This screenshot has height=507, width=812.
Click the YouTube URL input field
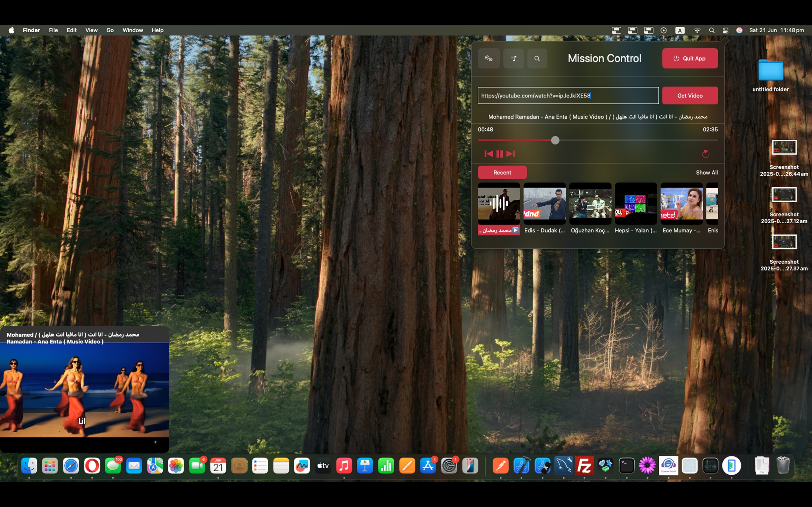[568, 95]
